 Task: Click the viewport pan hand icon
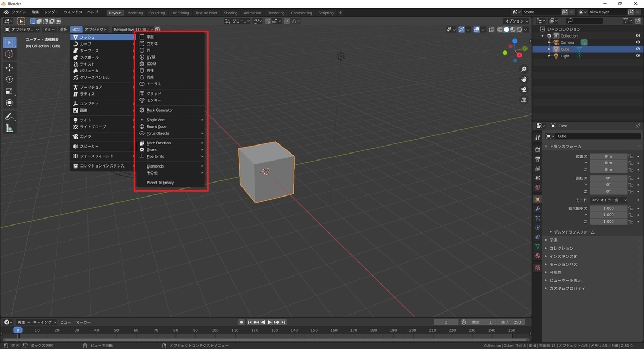(x=524, y=79)
